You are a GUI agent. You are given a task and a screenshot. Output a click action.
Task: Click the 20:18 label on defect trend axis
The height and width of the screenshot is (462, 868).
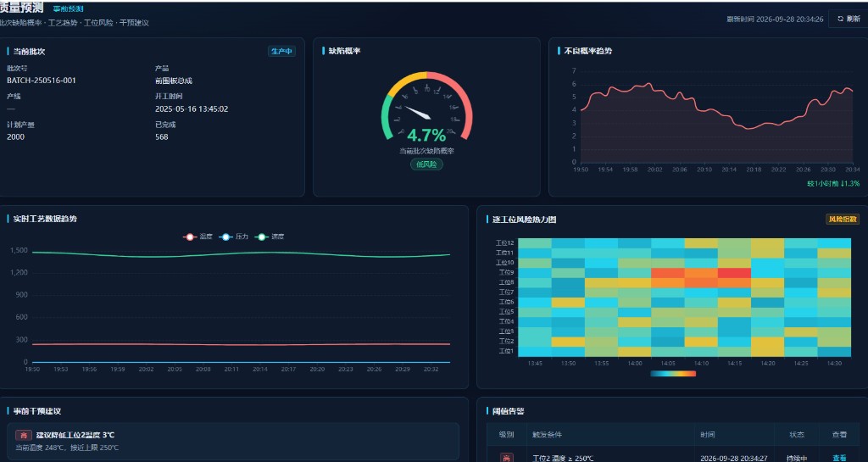754,170
